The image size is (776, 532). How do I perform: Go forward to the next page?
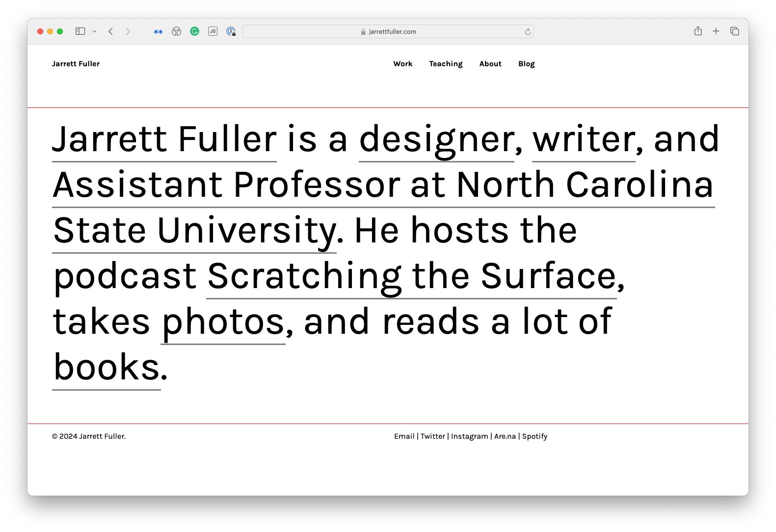coord(128,31)
